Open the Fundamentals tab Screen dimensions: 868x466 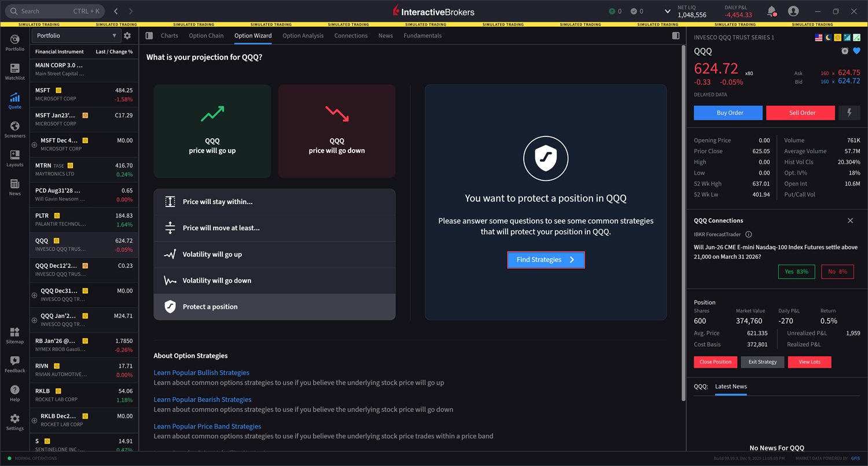click(422, 36)
